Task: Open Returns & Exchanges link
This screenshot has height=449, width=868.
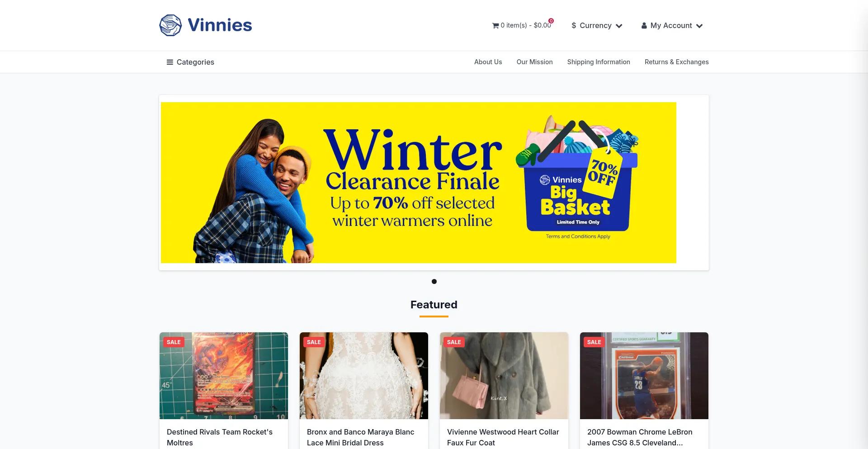Action: pos(676,62)
